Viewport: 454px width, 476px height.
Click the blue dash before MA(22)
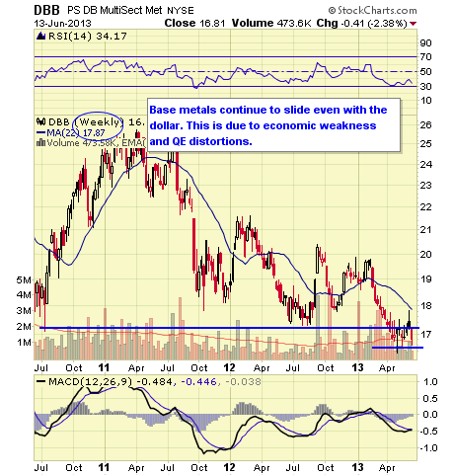tap(40, 132)
